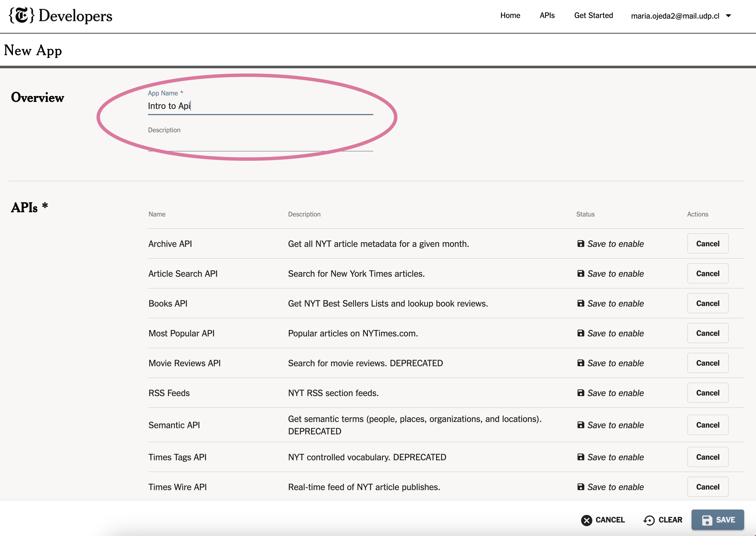Cancel the Times Wire API selection

tap(708, 487)
